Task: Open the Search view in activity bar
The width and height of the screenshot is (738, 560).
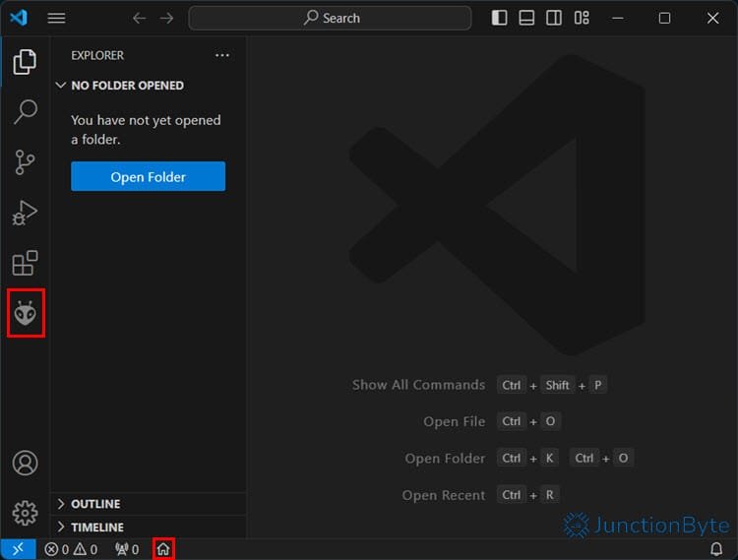Action: point(25,112)
